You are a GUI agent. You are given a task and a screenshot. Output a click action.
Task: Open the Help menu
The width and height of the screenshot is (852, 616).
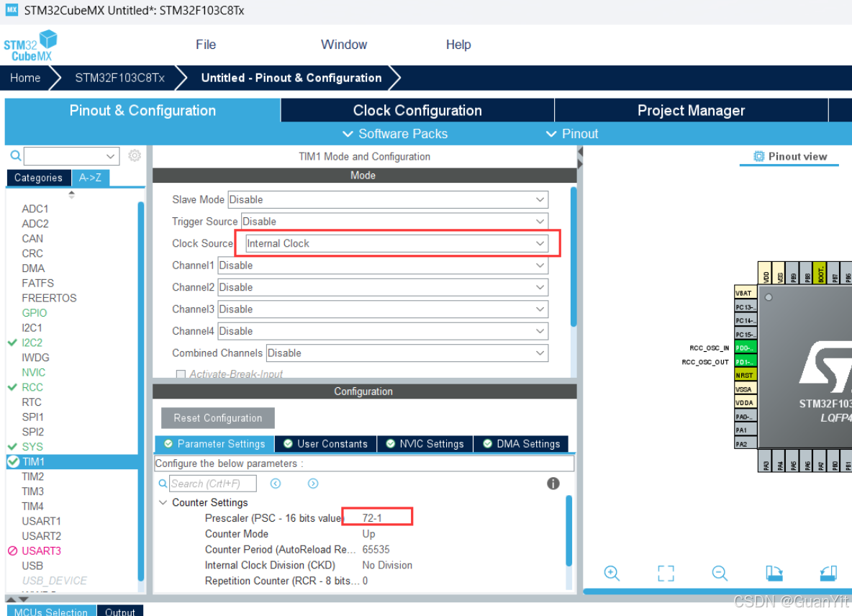tap(458, 45)
